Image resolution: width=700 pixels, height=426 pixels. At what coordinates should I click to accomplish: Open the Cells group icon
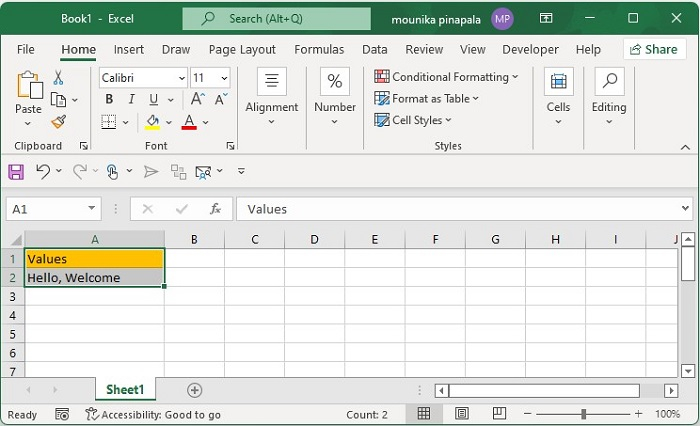pyautogui.click(x=558, y=97)
